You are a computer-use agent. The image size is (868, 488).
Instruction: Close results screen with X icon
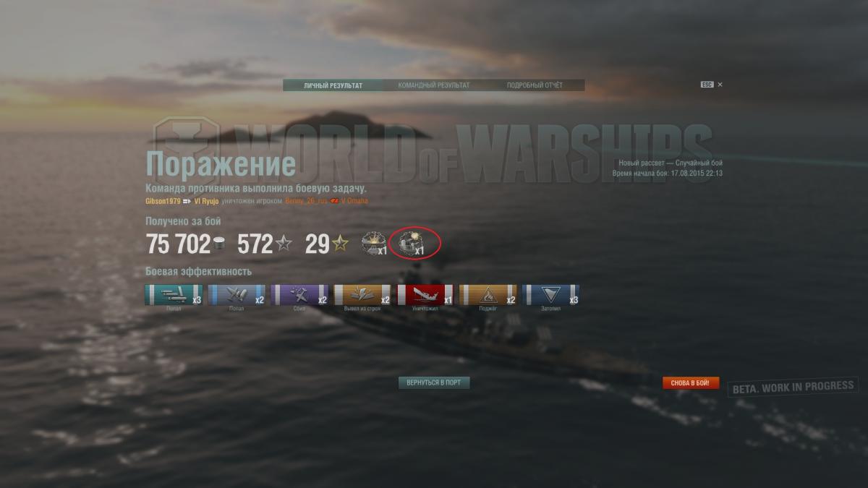click(x=720, y=85)
